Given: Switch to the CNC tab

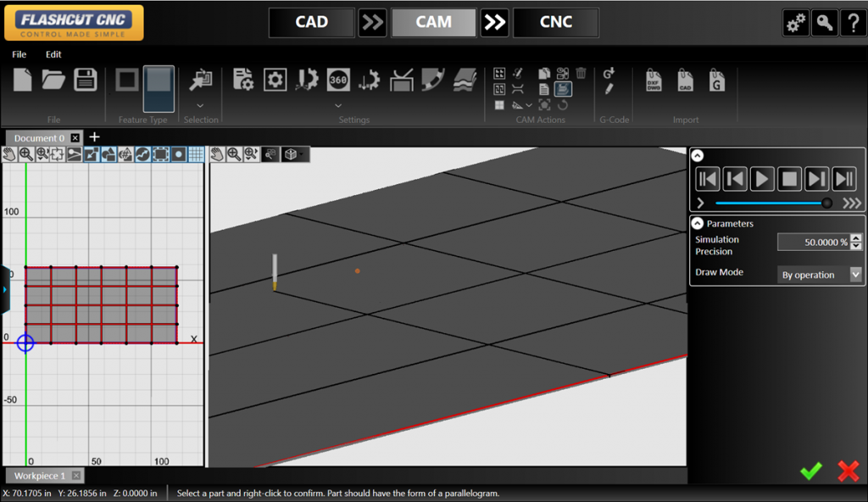Looking at the screenshot, I should point(555,23).
